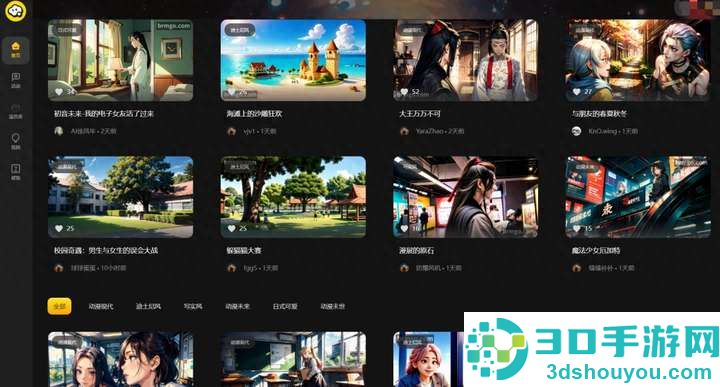
Task: Open the park pavilion big tree thumbnail
Action: point(293,197)
